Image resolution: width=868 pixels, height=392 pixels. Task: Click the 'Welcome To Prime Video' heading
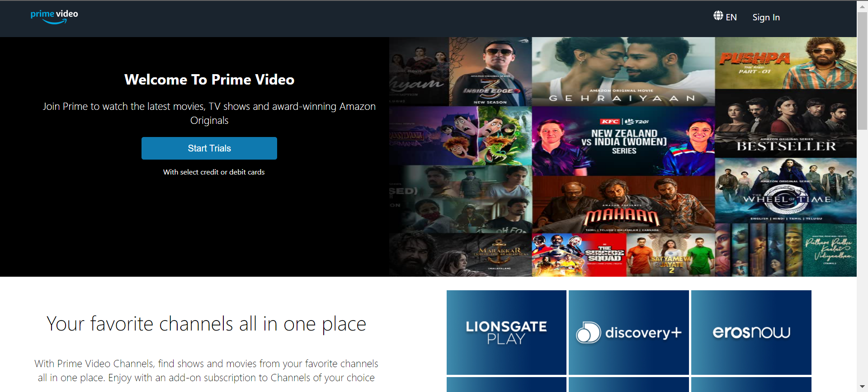(209, 80)
